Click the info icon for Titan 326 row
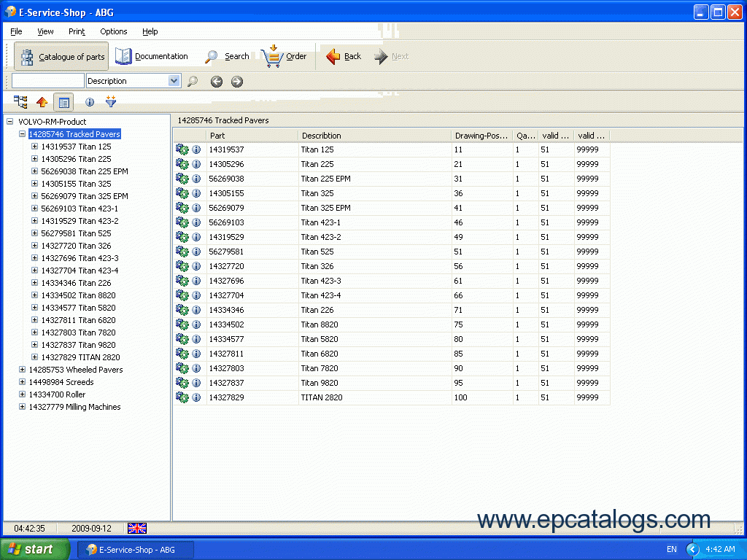 (x=196, y=266)
